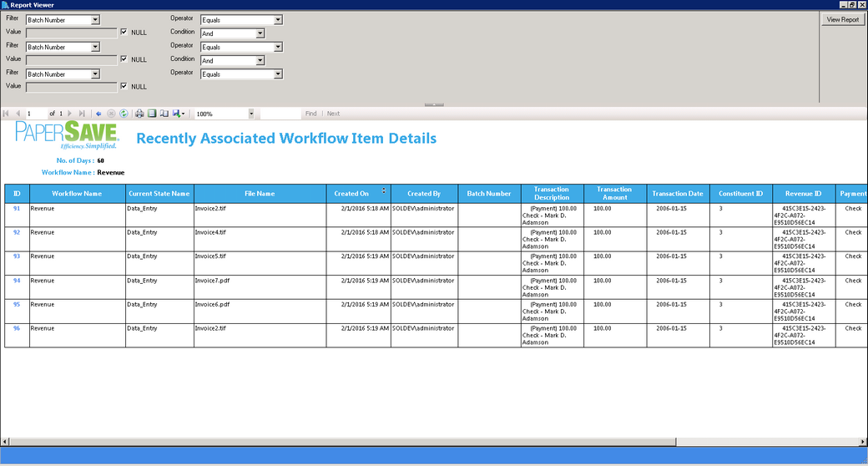Select Invoice6.pdf file name cell
The width and height of the screenshot is (868, 466).
click(x=260, y=311)
